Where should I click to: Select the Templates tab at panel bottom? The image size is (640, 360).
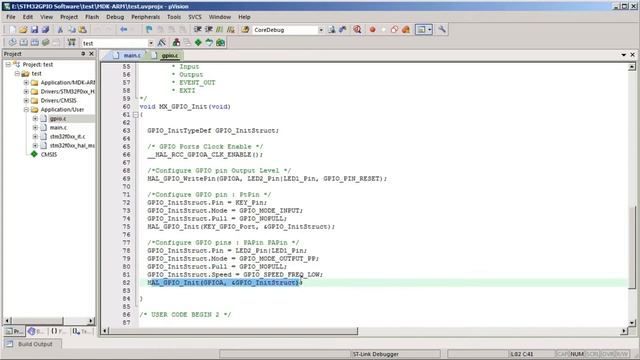[82, 331]
